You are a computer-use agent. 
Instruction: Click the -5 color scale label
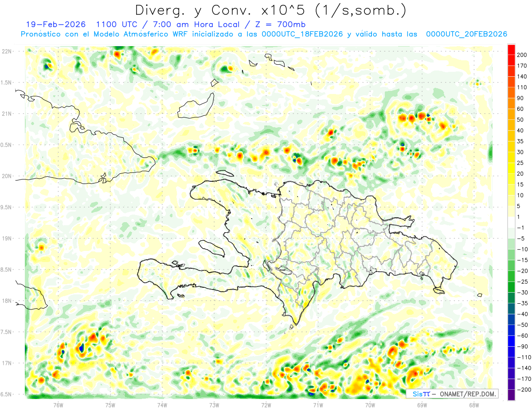pos(521,238)
